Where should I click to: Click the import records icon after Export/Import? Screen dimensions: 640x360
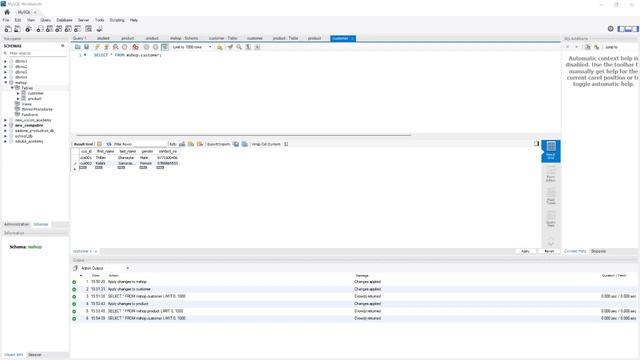tap(244, 144)
